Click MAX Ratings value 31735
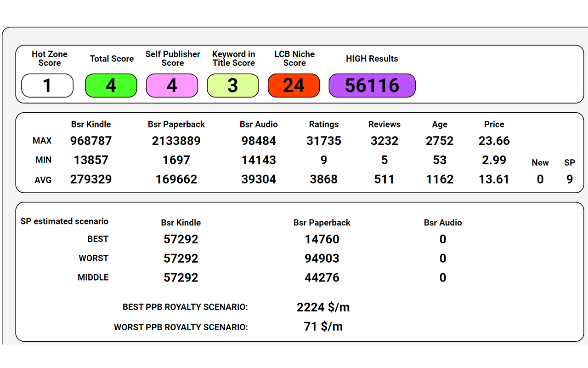 tap(324, 141)
